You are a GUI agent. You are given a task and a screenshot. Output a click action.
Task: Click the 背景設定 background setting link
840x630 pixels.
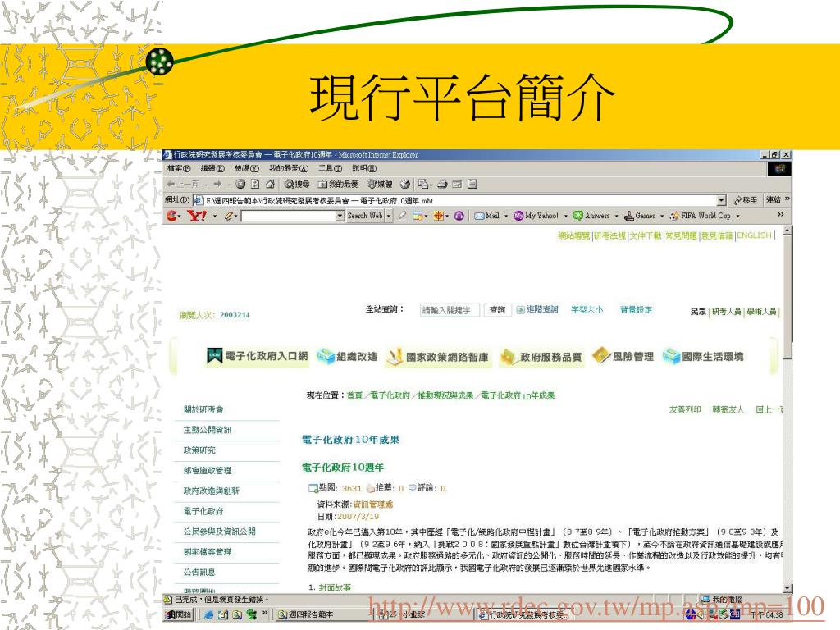(x=637, y=309)
